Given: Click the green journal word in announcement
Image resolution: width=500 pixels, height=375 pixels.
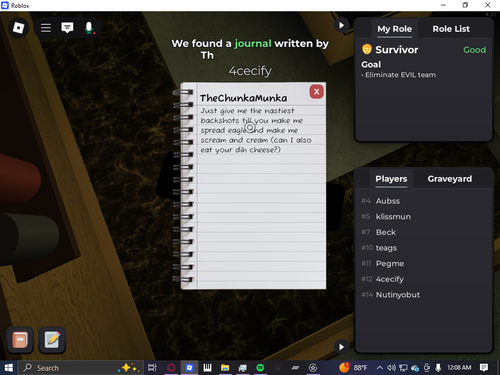Looking at the screenshot, I should [x=253, y=44].
